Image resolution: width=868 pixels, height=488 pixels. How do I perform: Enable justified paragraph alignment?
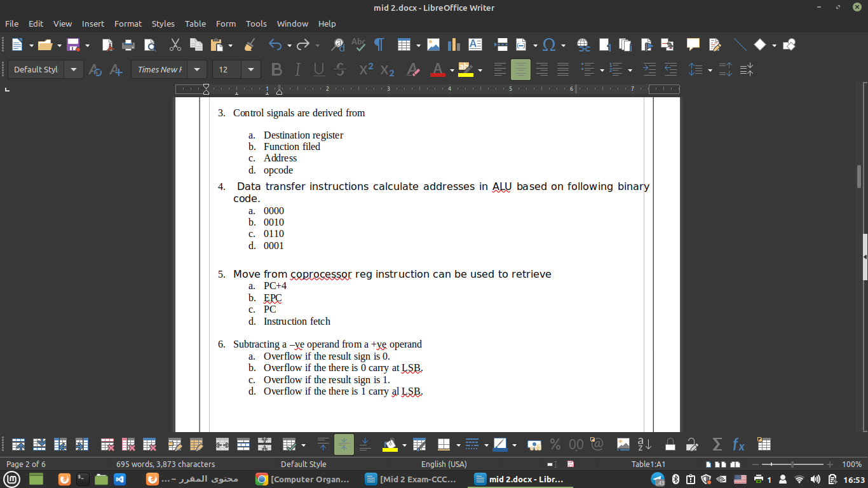[x=563, y=70]
